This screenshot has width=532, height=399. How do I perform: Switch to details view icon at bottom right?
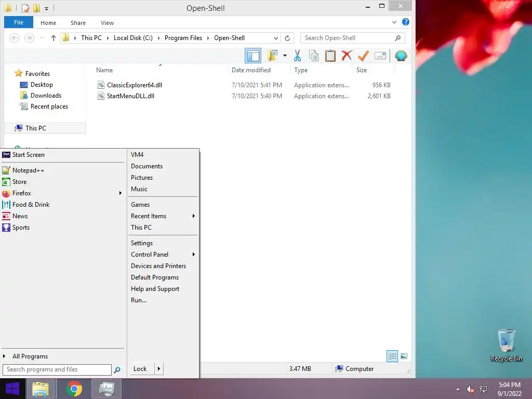(392, 356)
